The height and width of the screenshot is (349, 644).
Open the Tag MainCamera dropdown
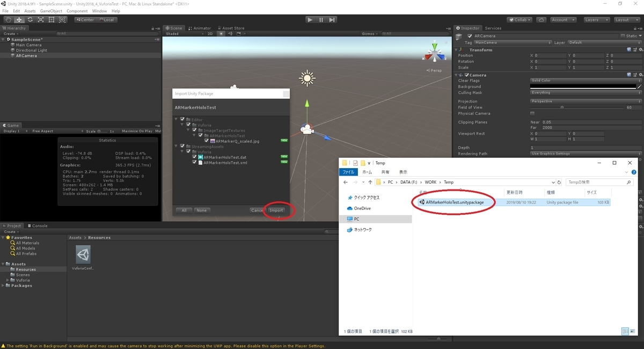[513, 42]
